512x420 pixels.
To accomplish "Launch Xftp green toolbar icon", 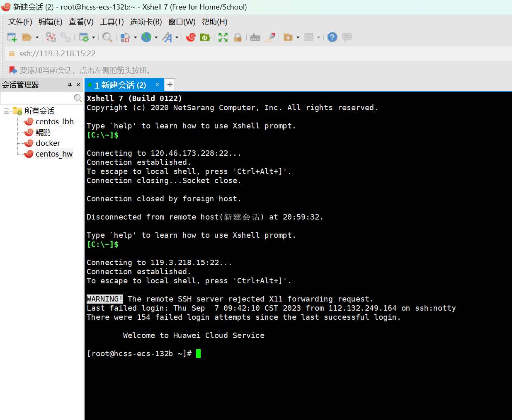I will pyautogui.click(x=205, y=37).
